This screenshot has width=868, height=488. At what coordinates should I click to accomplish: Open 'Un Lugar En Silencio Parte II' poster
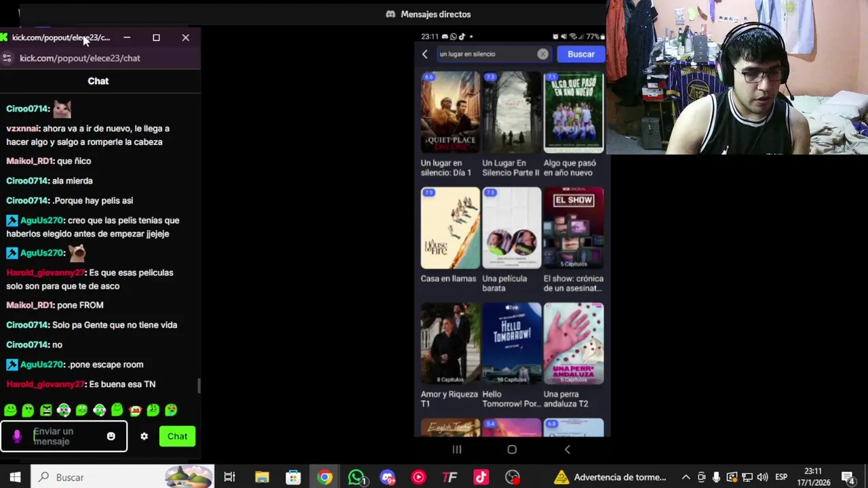pos(511,113)
